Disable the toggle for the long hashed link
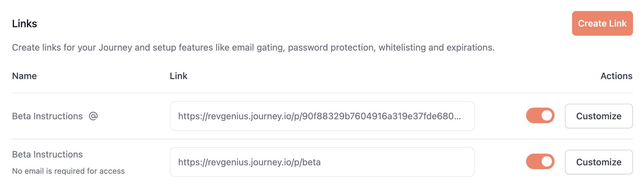 pos(540,116)
